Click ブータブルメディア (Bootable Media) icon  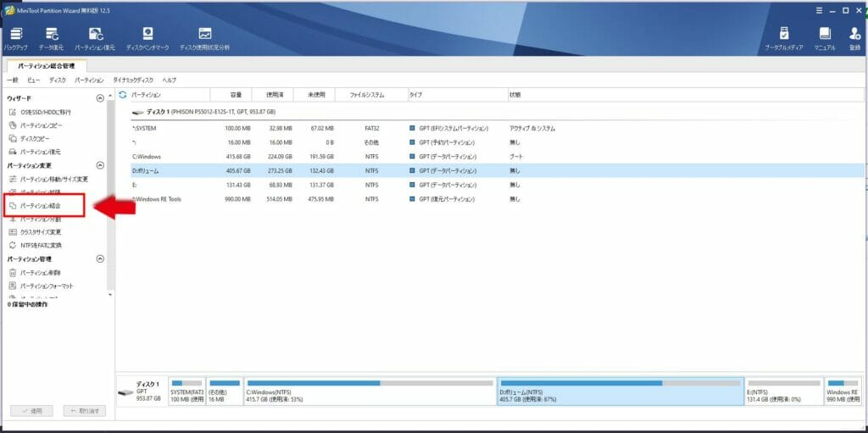783,39
